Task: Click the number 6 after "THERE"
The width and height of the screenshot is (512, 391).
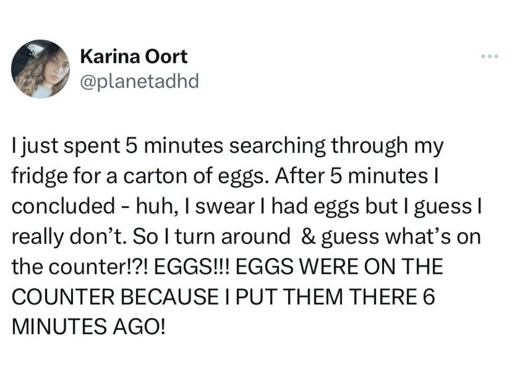Action: (430, 296)
